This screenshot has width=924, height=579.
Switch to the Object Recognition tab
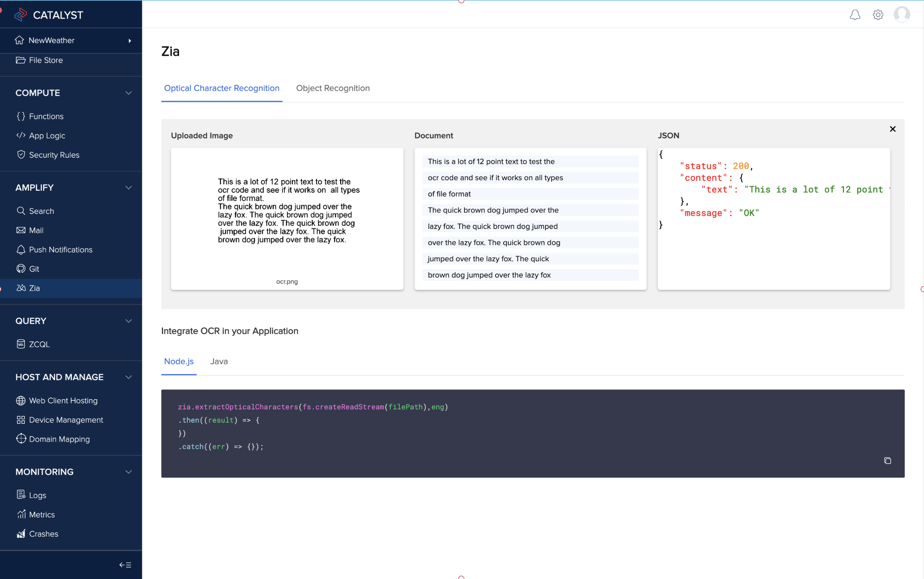[333, 88]
